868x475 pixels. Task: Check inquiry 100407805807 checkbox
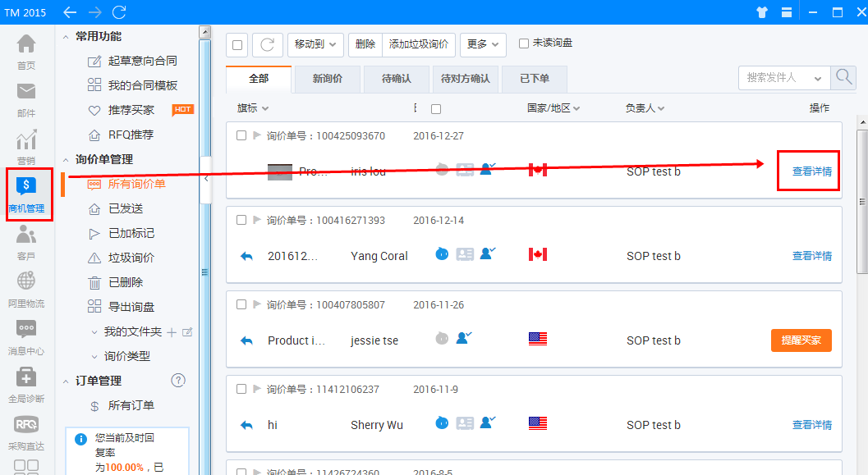tap(241, 304)
